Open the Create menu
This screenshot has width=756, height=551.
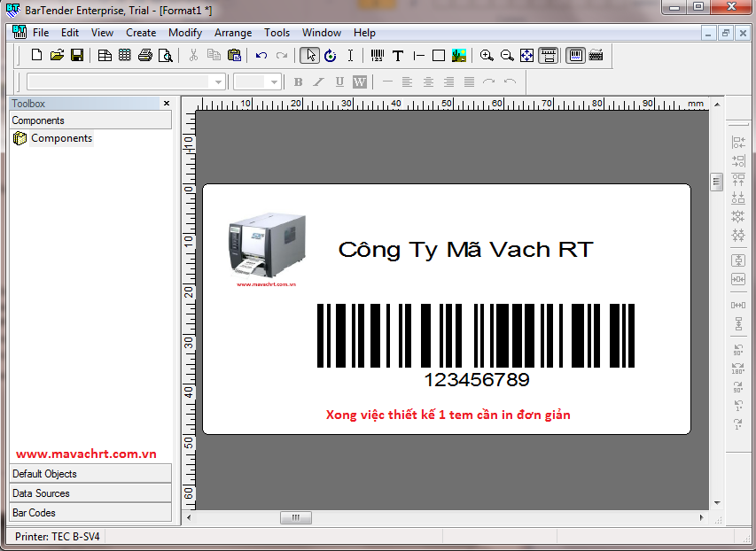pos(141,33)
